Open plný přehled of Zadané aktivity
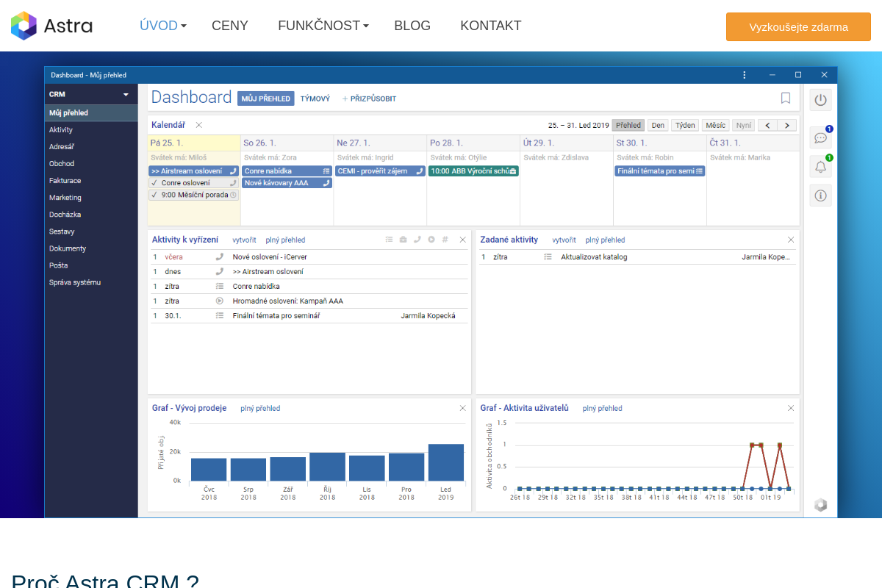882x588 pixels. click(x=605, y=239)
